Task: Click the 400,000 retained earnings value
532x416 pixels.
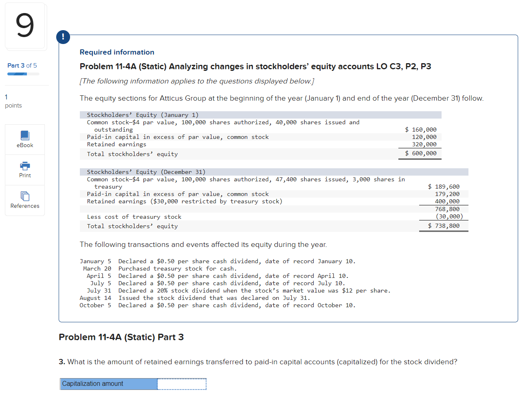Action: coord(447,201)
